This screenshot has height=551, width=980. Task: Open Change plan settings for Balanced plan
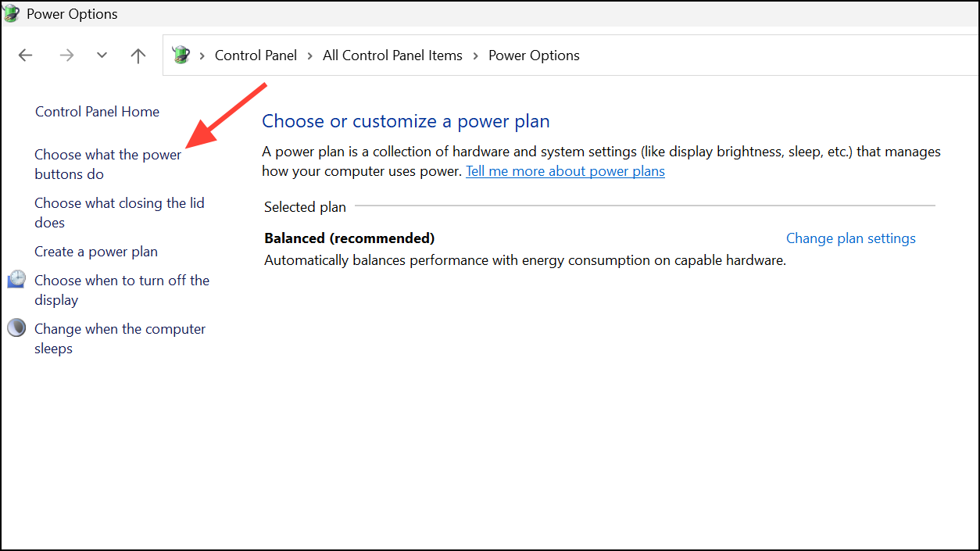pyautogui.click(x=850, y=238)
